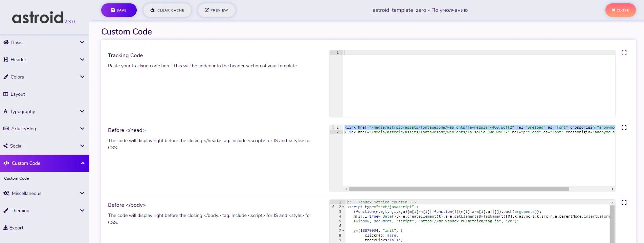Image resolution: width=644 pixels, height=243 pixels.
Task: Expand the Colors chevron
Action: click(x=82, y=77)
